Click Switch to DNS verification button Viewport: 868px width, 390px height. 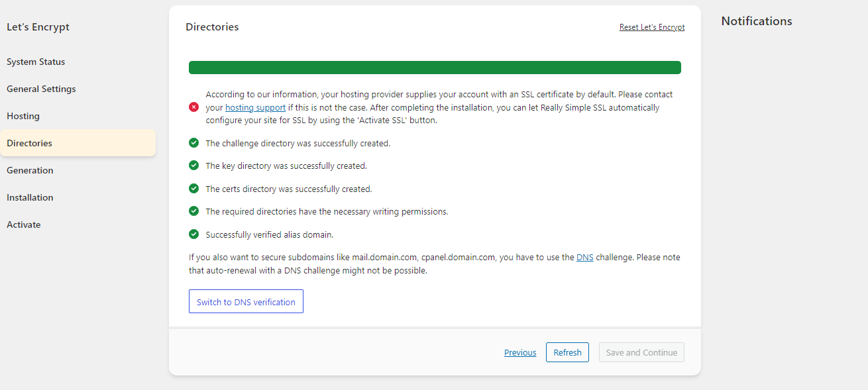pos(246,301)
